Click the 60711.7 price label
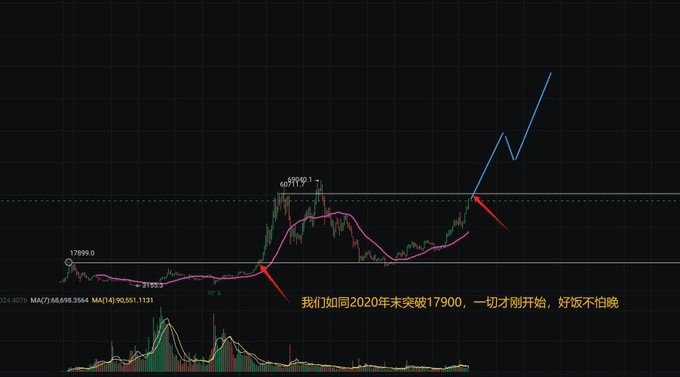Viewport: 680px width, 377px height. point(292,184)
